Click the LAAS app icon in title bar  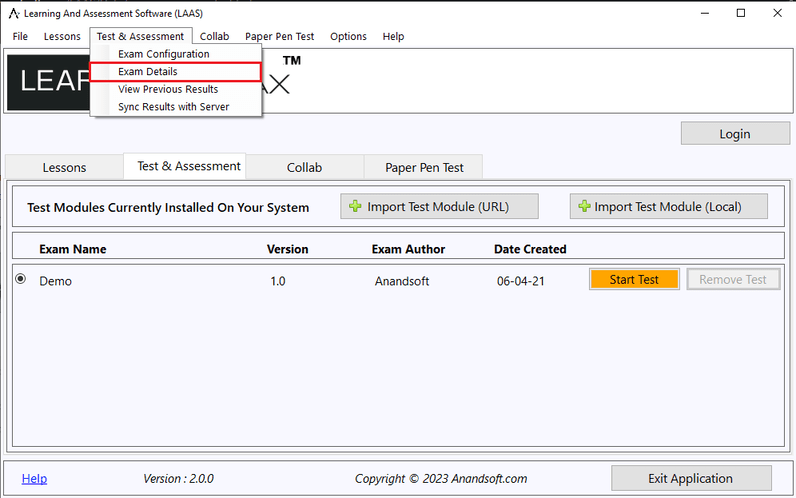[11, 13]
